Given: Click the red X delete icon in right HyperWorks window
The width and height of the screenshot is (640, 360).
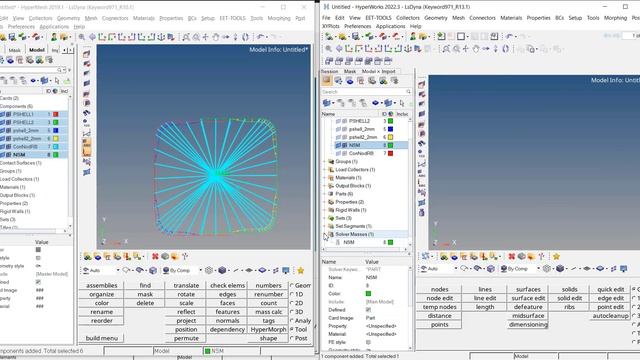Looking at the screenshot, I should pos(511,256).
